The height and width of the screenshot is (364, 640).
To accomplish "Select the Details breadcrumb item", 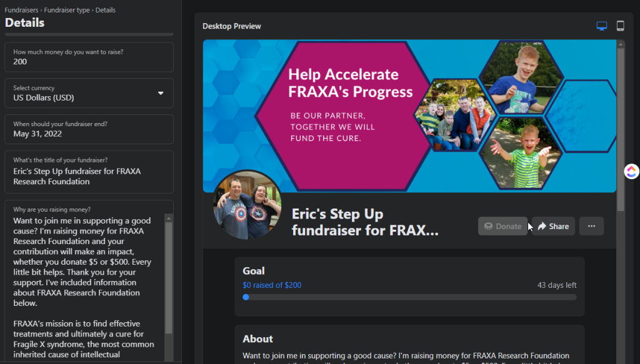I will click(105, 10).
